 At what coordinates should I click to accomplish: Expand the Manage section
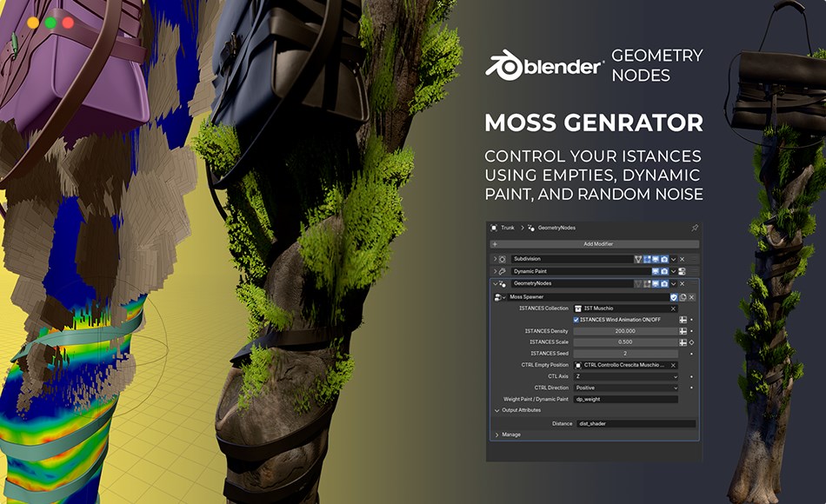pyautogui.click(x=513, y=434)
